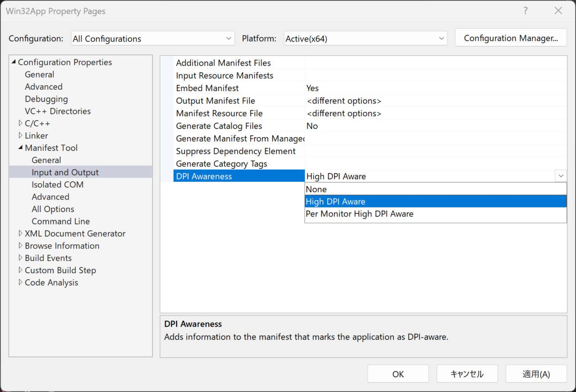Viewport: 576px width, 392px height.
Task: Click the Configuration Manager button
Action: pyautogui.click(x=511, y=38)
